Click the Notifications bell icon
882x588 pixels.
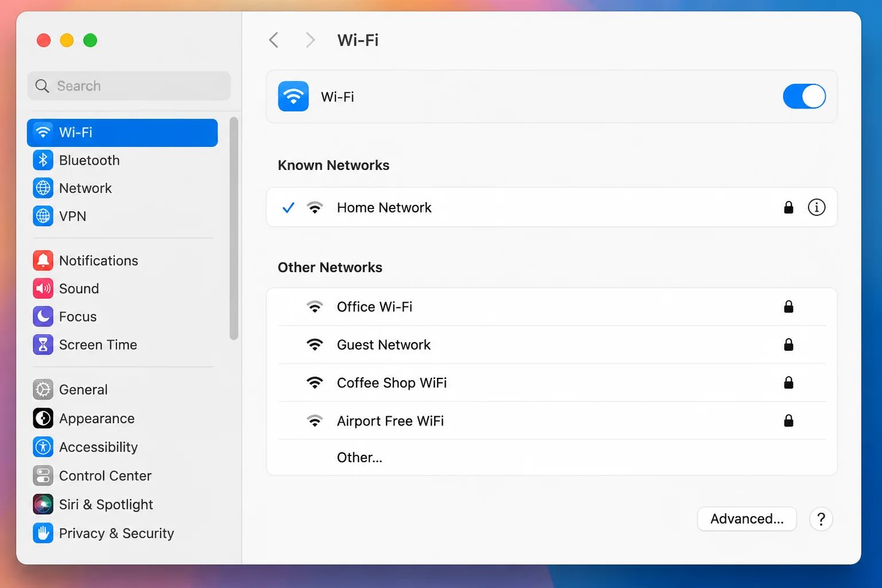[43, 261]
